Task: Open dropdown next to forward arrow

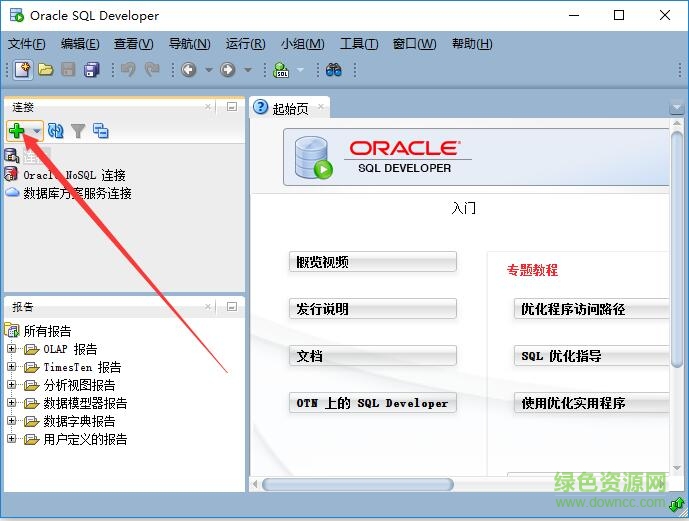Action: coord(247,70)
